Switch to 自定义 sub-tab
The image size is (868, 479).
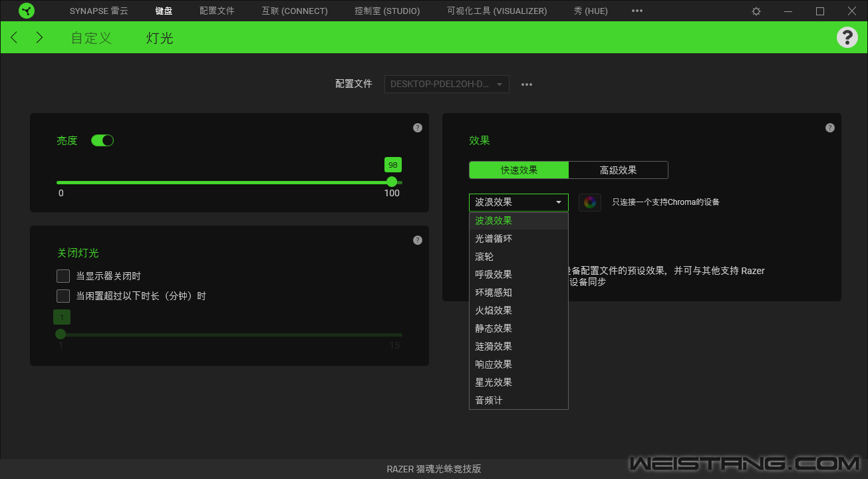(91, 38)
